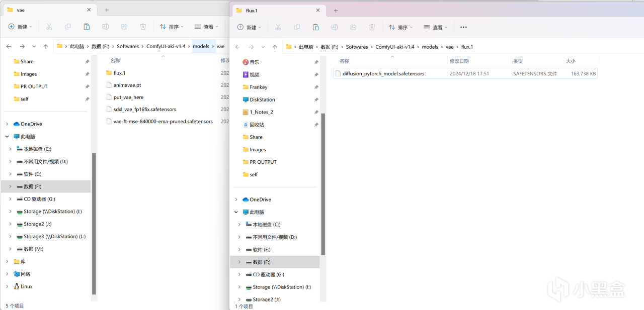
Task: Add a new tab in flux.1 window
Action: pos(336,11)
